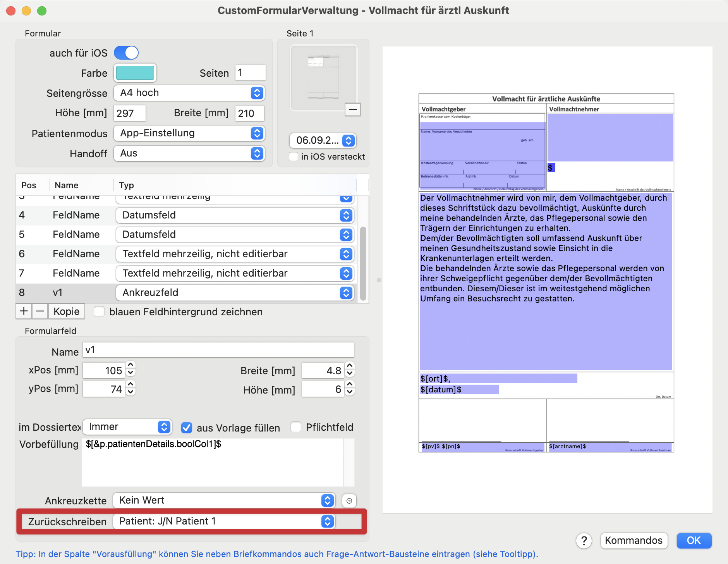
Task: Open Patientenmodus App-Einstellung dropdown
Action: 189,133
